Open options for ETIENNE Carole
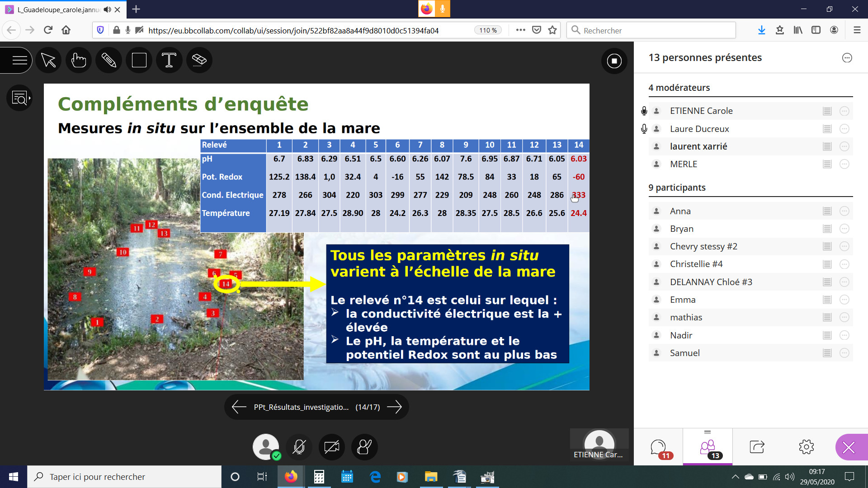Image resolution: width=868 pixels, height=488 pixels. [844, 111]
